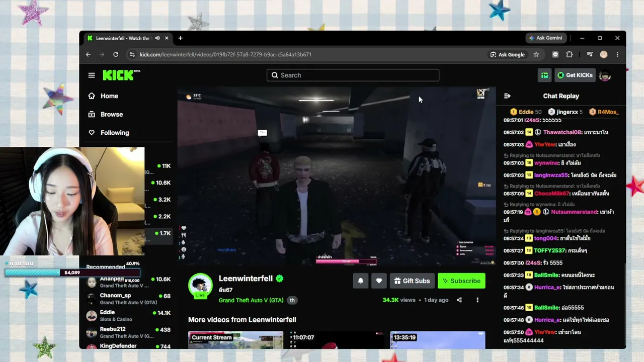
Task: Bookmark this page with the star
Action: (536, 54)
